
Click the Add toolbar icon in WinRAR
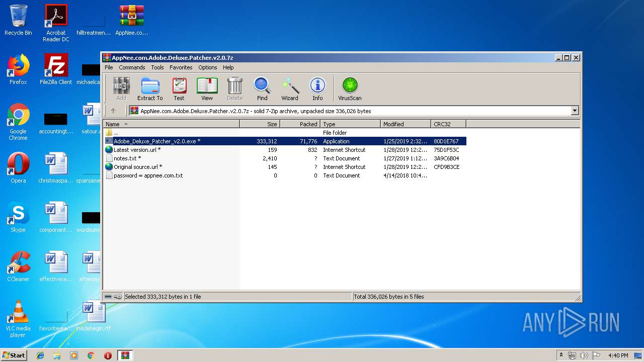pos(121,89)
